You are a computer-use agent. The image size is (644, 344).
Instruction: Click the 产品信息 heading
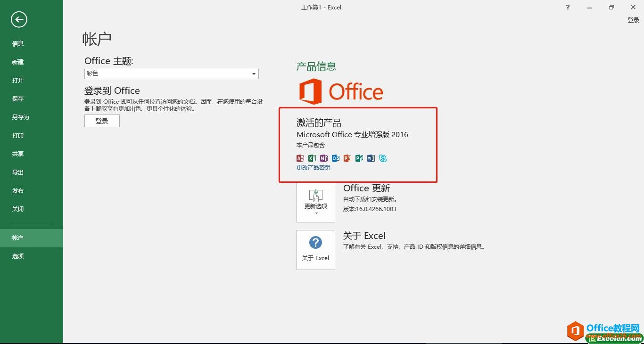tap(316, 66)
